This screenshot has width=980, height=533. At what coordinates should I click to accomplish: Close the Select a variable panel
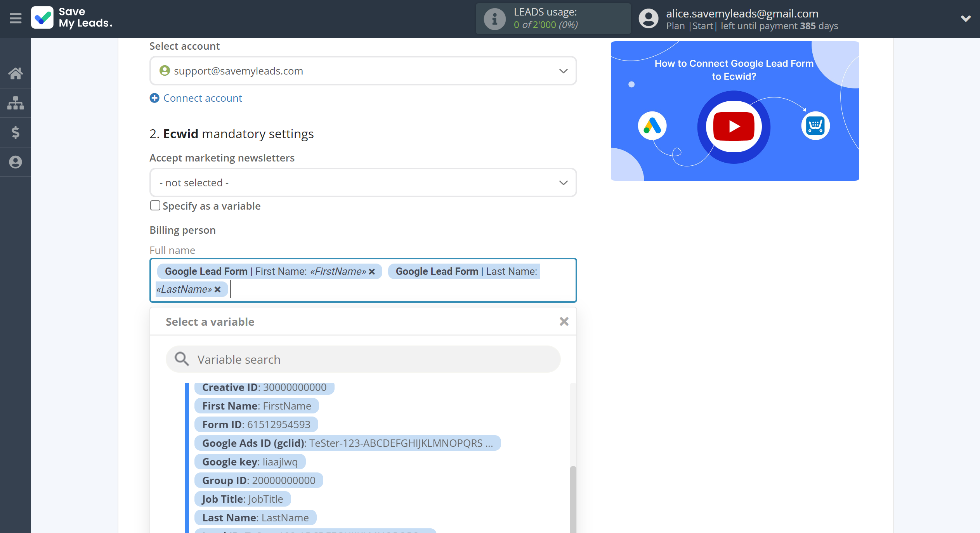click(564, 321)
